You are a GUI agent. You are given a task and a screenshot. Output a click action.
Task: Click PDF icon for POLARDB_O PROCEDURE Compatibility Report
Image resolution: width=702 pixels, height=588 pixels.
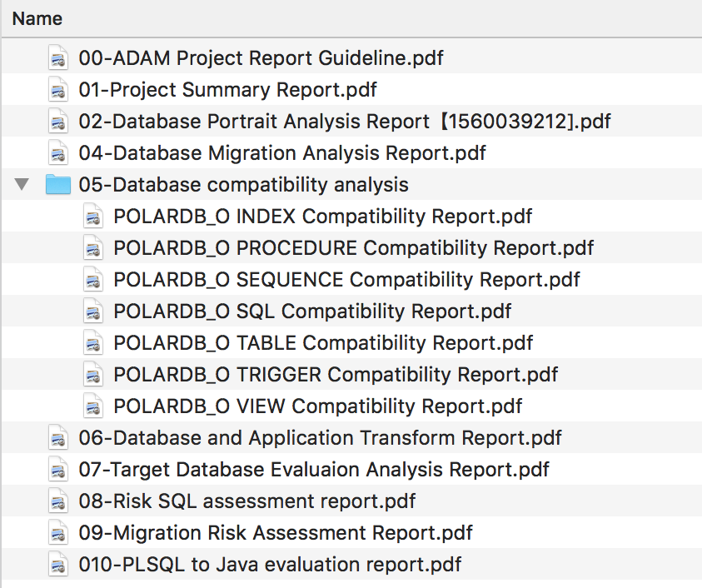click(93, 248)
